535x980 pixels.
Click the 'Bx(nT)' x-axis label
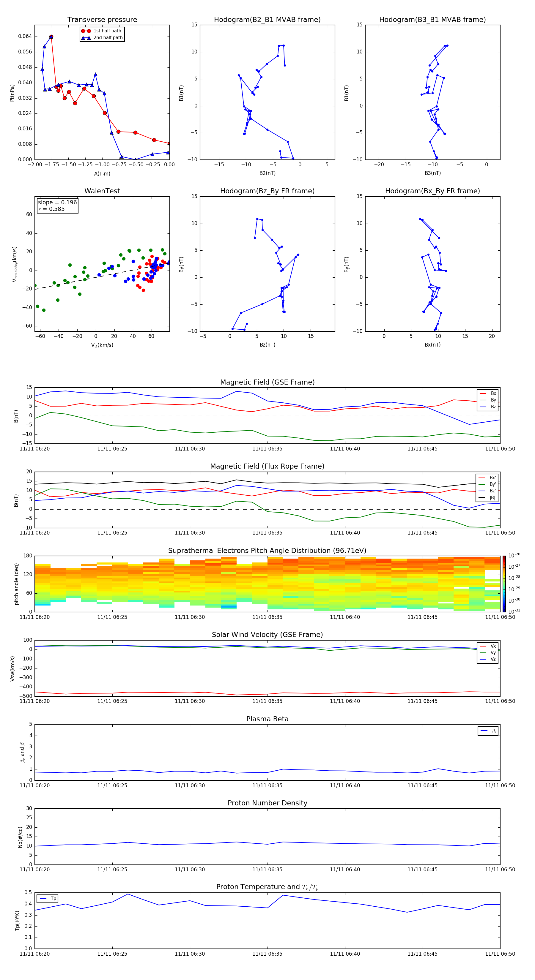(432, 345)
